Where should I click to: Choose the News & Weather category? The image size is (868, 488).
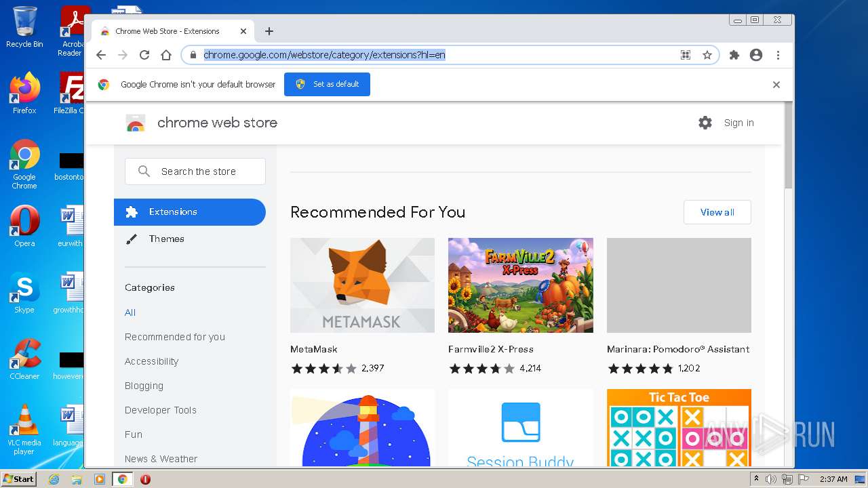coord(161,459)
